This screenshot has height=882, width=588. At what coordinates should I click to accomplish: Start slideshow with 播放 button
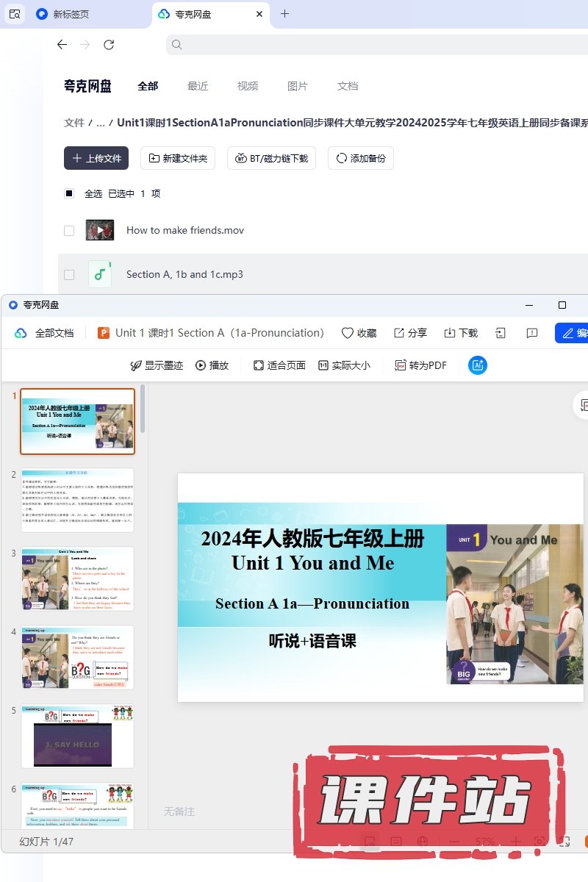pyautogui.click(x=201, y=365)
